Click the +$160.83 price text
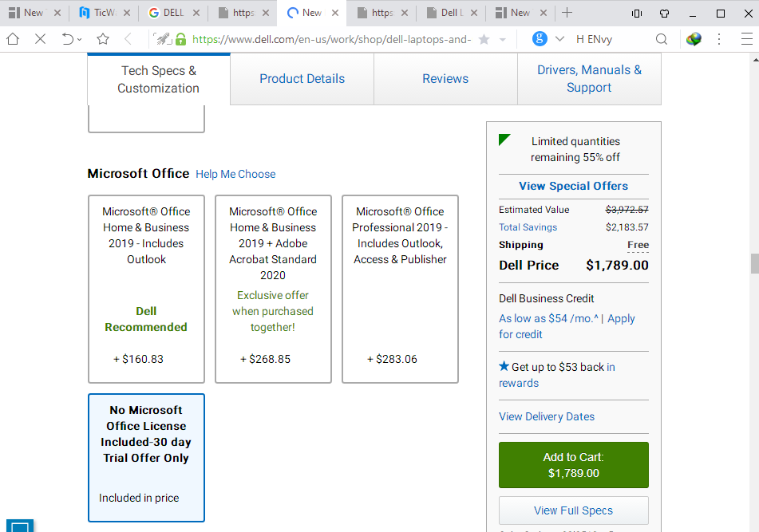759x532 pixels. (x=138, y=360)
